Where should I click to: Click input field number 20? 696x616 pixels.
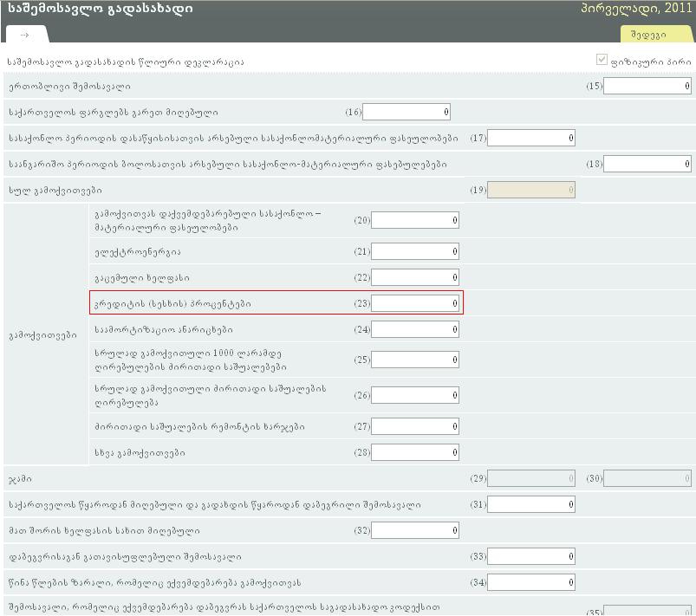coord(414,220)
